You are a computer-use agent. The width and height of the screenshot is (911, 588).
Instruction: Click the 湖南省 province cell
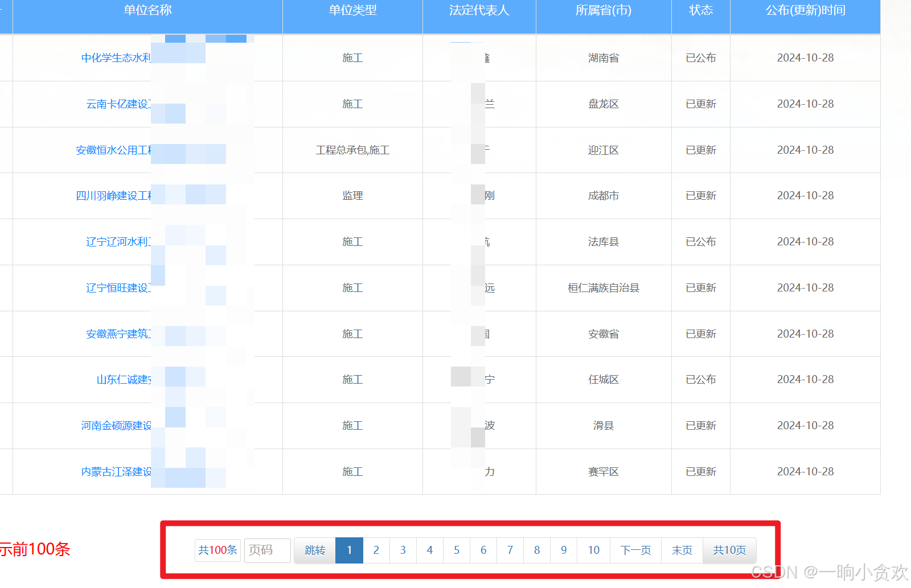pyautogui.click(x=604, y=58)
